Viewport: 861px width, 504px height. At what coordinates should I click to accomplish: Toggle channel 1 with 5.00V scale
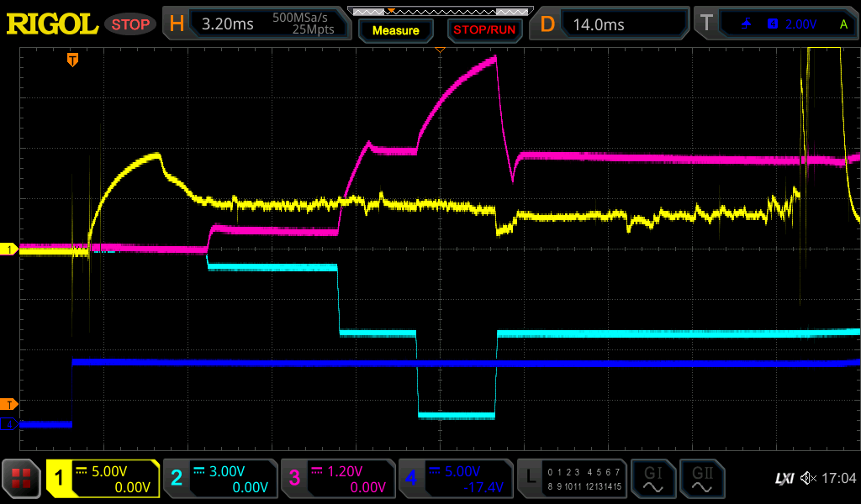pyautogui.click(x=103, y=480)
